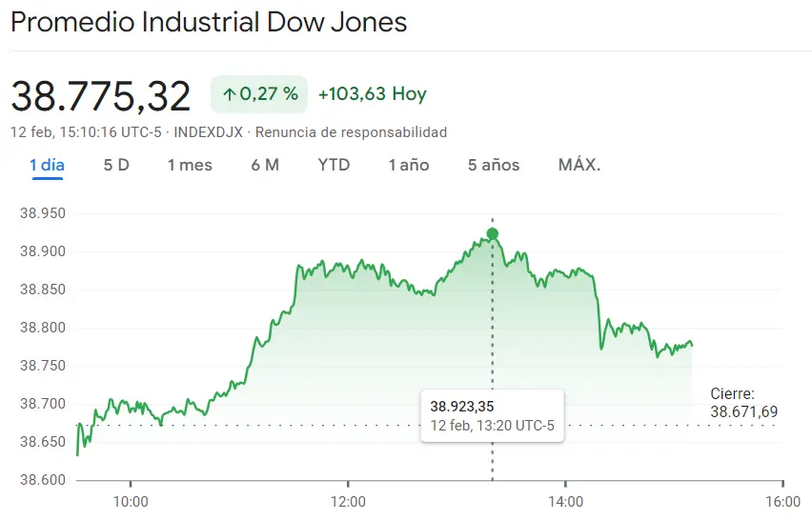812x520 pixels.
Task: Click the 38.775,32 current price
Action: (101, 96)
